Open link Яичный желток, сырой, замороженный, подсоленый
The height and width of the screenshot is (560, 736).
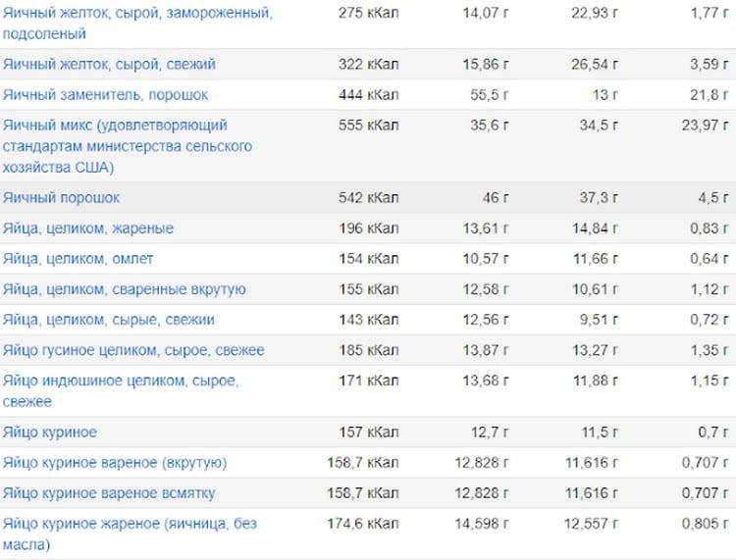tap(137, 23)
